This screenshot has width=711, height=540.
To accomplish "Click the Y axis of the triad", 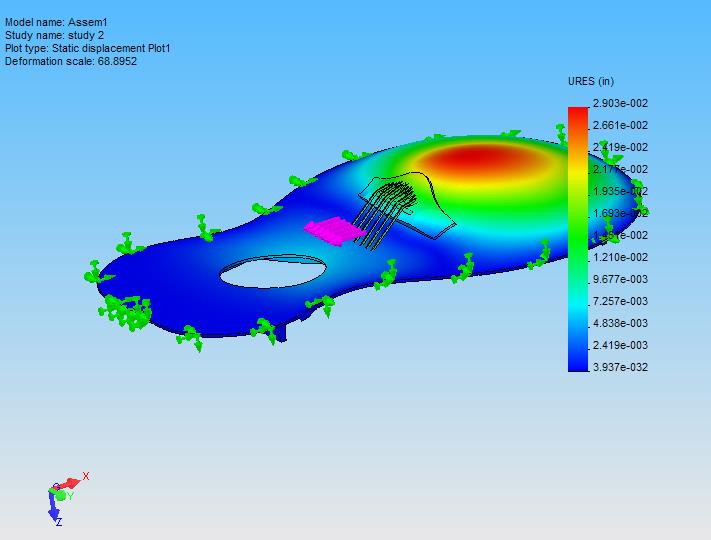I will [63, 496].
